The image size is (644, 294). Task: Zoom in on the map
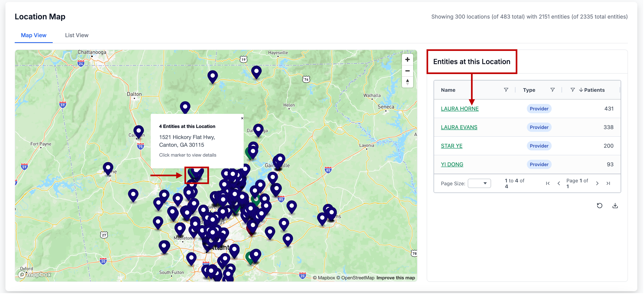[x=407, y=59]
